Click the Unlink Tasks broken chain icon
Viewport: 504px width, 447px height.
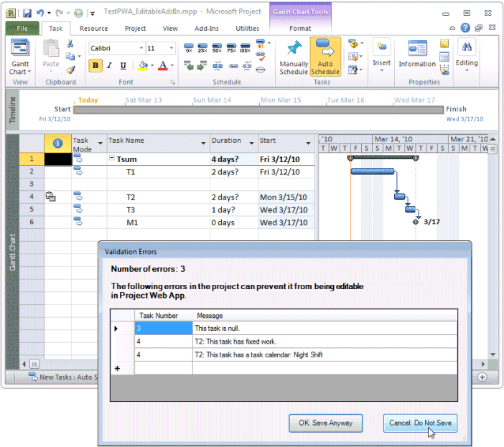pyautogui.click(x=247, y=66)
